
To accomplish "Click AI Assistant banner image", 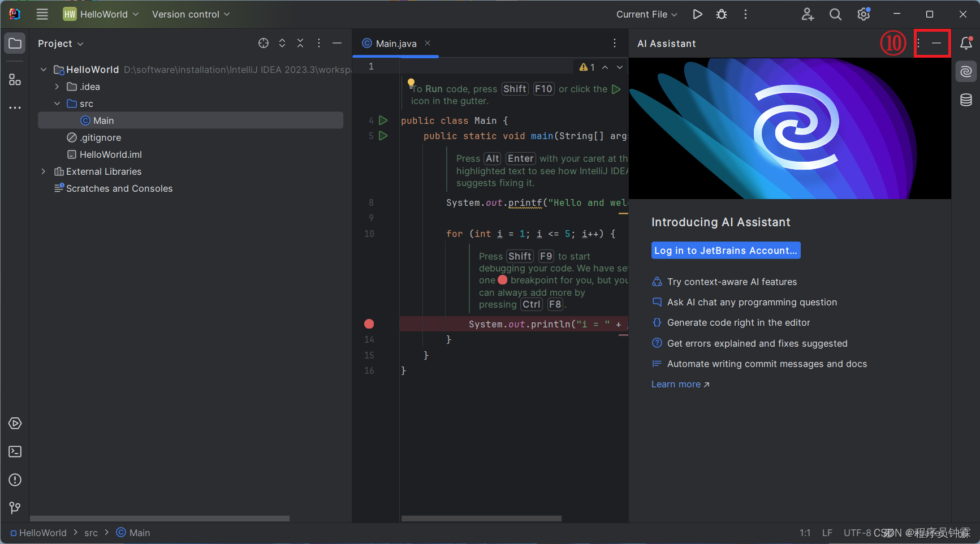I will [789, 128].
